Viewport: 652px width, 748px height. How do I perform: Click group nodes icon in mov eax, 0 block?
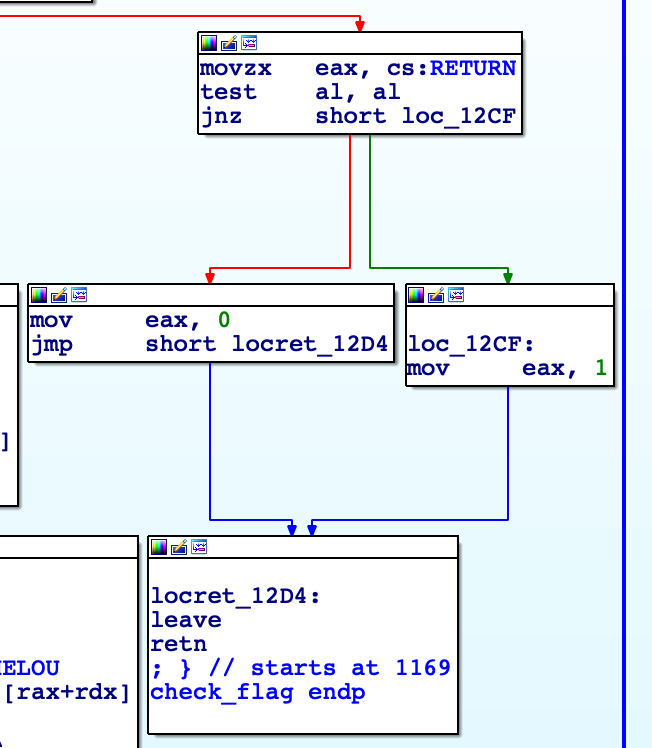tap(79, 295)
